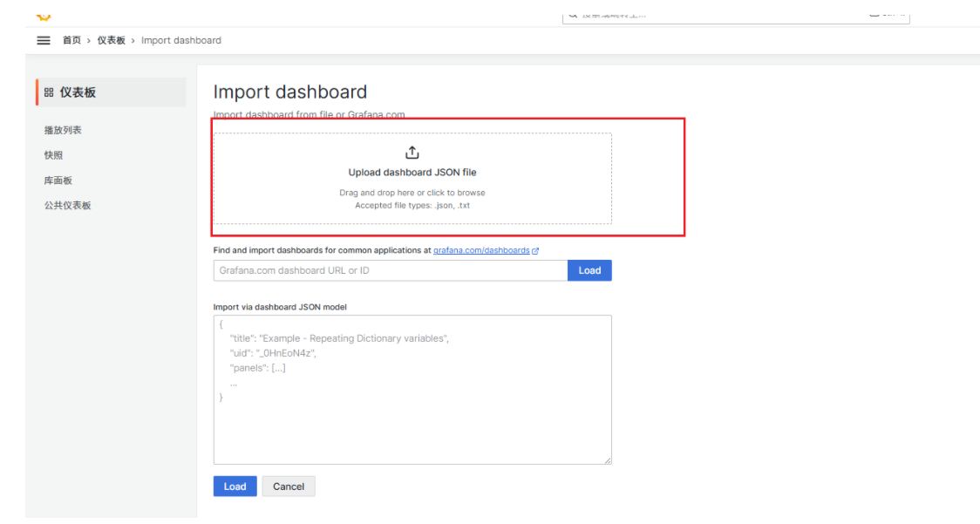Open the hamburger navigation menu
This screenshot has height=524, width=980.
pos(43,41)
